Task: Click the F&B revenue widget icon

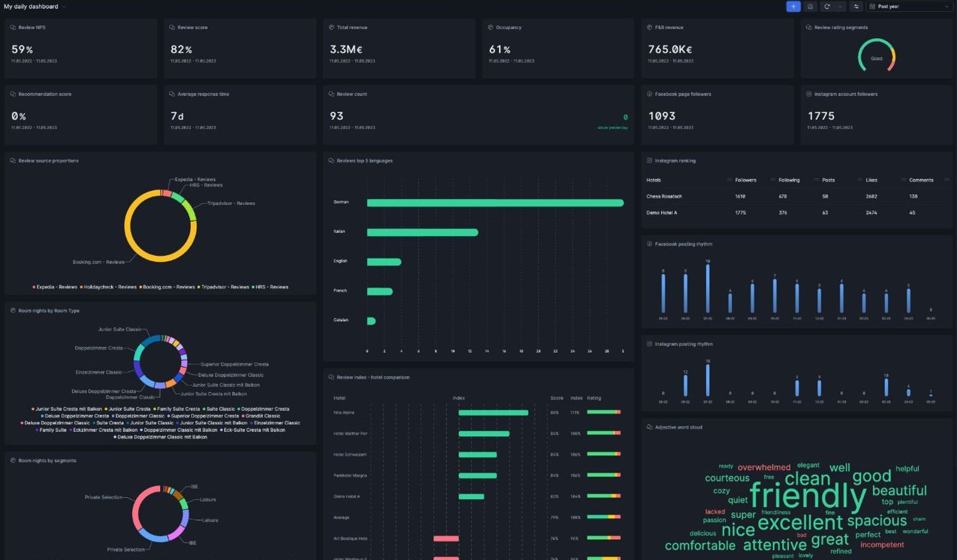Action: (650, 27)
